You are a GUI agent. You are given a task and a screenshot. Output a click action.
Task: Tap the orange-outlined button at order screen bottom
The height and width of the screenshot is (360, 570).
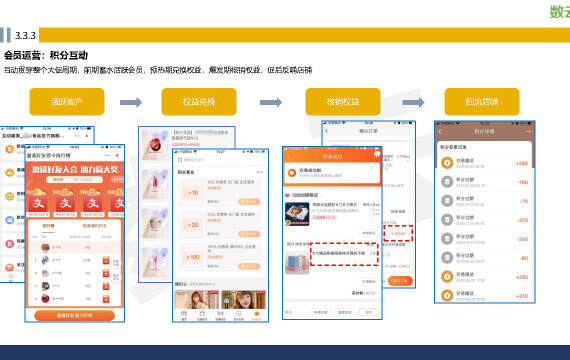pyautogui.click(x=369, y=312)
